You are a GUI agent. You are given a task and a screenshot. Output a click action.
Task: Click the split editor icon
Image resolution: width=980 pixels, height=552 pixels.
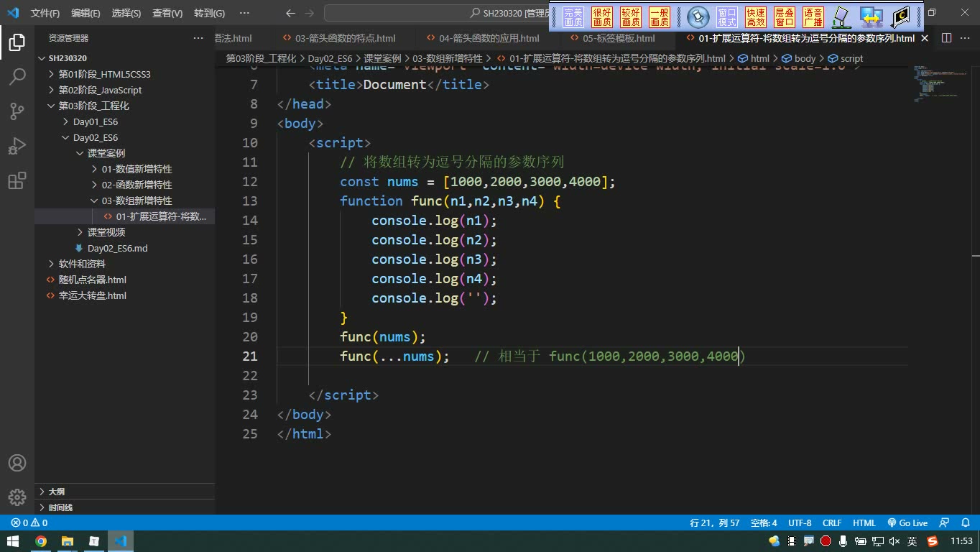click(x=946, y=38)
